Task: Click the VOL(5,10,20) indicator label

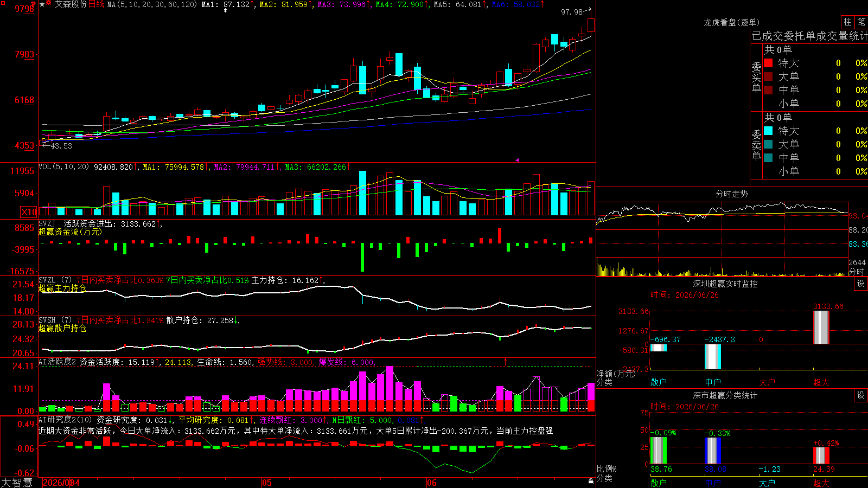Action: (x=63, y=166)
